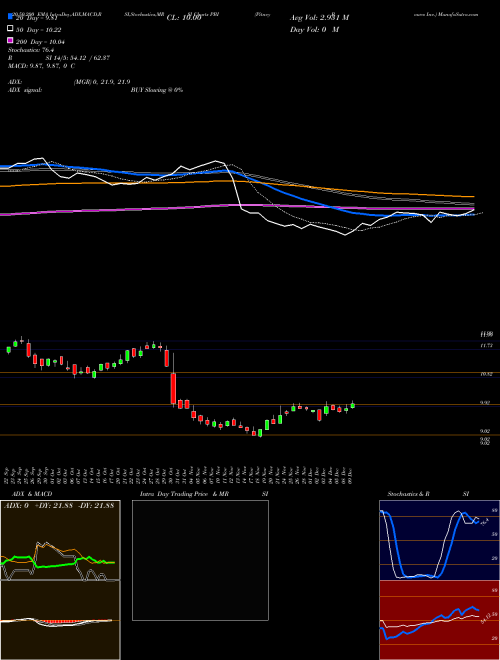The width and height of the screenshot is (500, 660).
Task: Open the ADX indicator chart panel
Action: point(60,540)
